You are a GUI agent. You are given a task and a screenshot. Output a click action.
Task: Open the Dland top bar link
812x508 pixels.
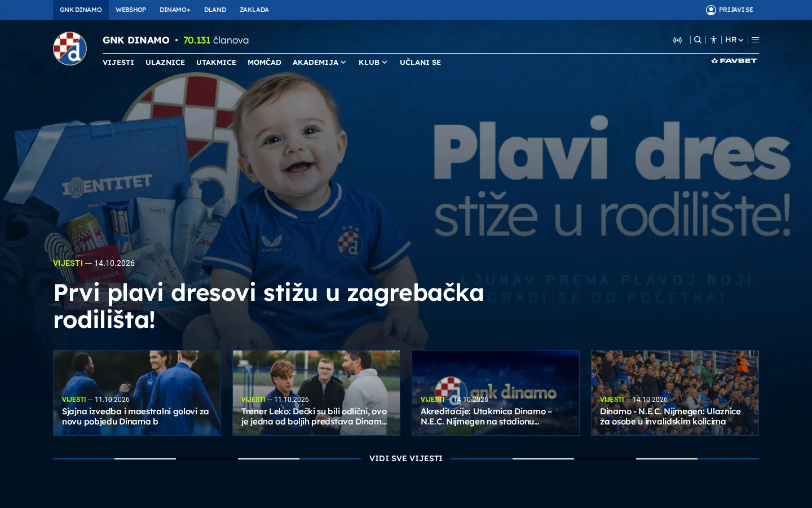point(215,10)
